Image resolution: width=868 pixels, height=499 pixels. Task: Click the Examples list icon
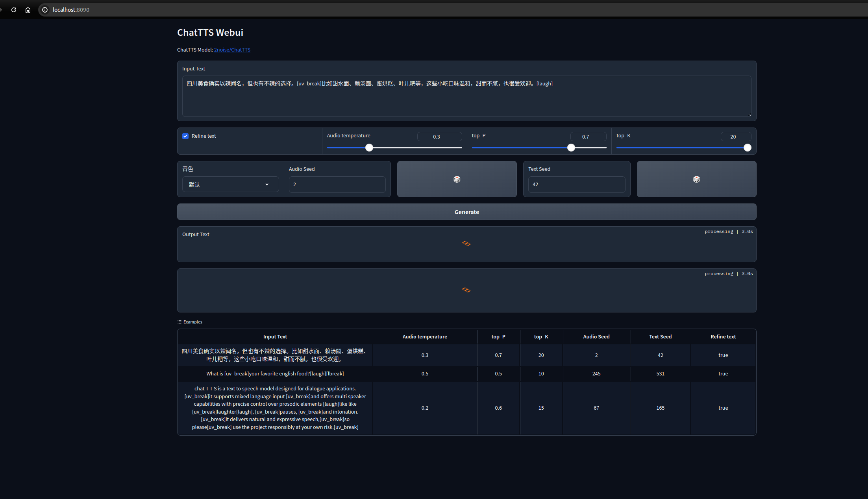(180, 322)
